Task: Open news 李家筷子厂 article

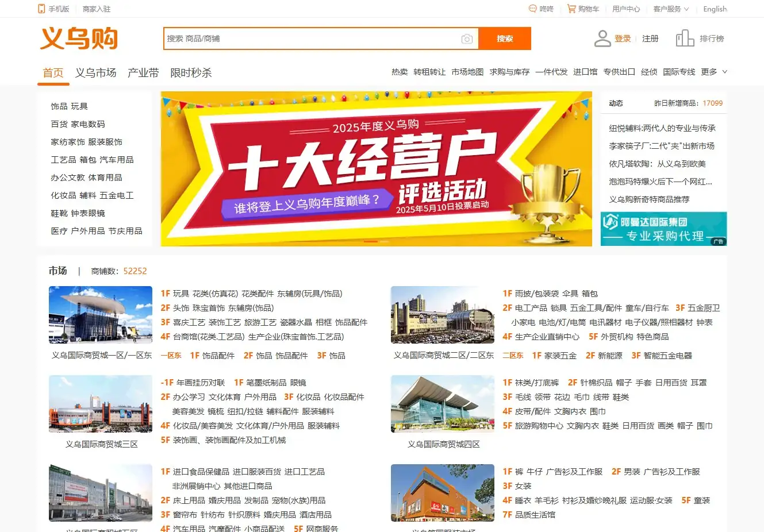Action: coord(662,146)
